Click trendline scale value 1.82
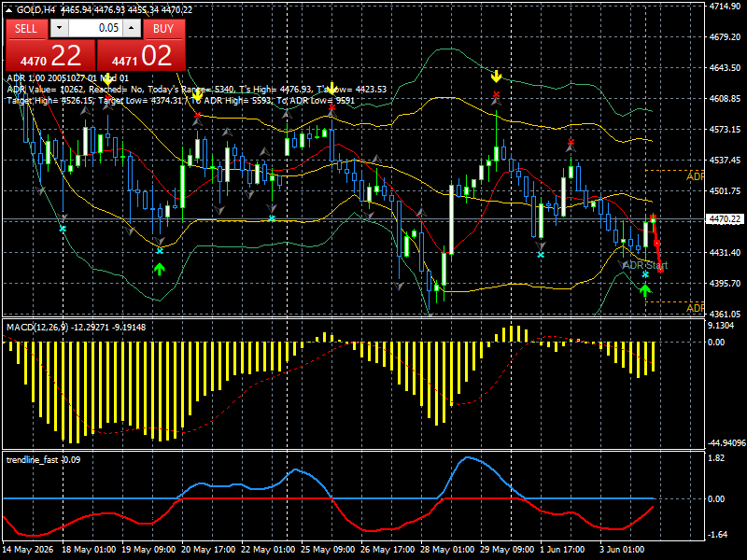The height and width of the screenshot is (560, 747). point(716,458)
